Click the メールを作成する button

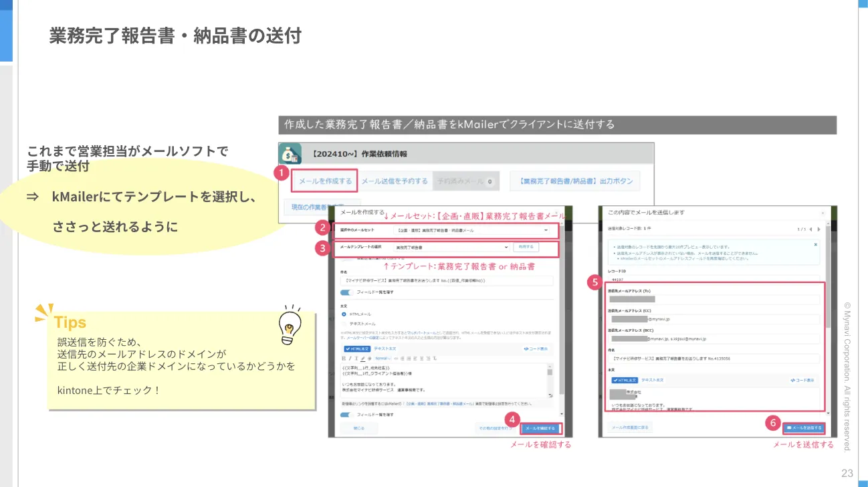coord(325,181)
